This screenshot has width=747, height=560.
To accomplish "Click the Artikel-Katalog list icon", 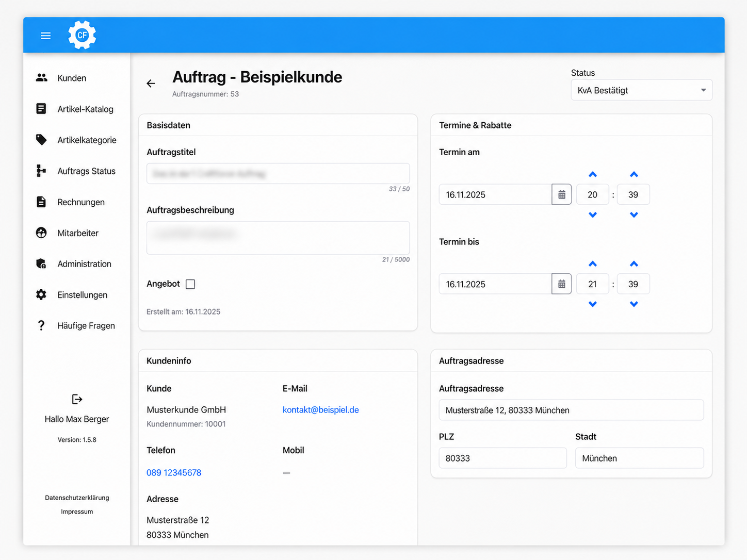I will [41, 109].
